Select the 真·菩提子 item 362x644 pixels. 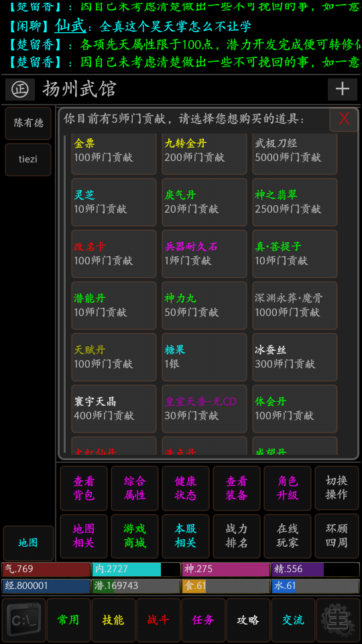coord(295,254)
